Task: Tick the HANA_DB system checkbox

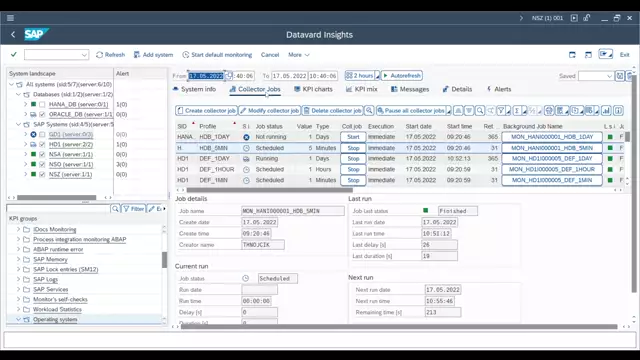Action: coord(42,104)
